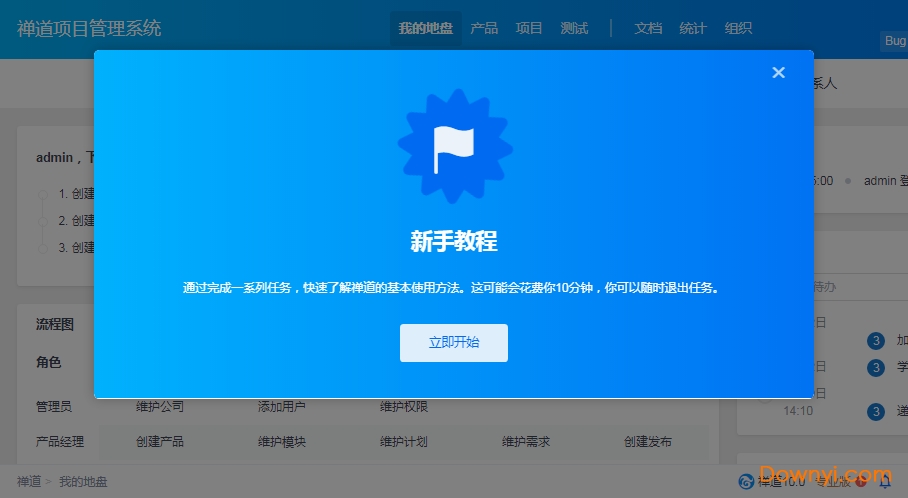The image size is (908, 498).
Task: Navigate to the 组织 menu item
Action: 738,28
